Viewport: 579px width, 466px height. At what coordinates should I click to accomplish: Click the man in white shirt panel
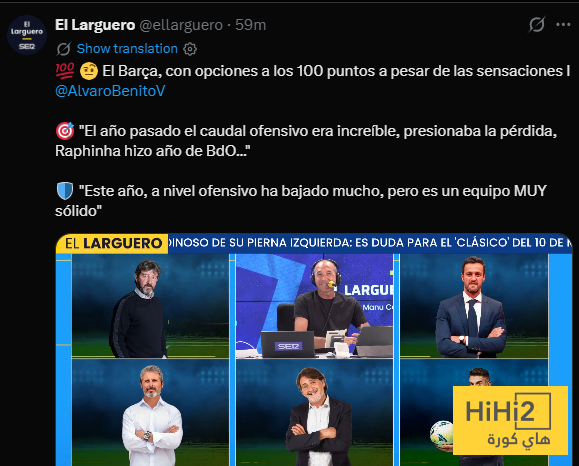pos(150,412)
